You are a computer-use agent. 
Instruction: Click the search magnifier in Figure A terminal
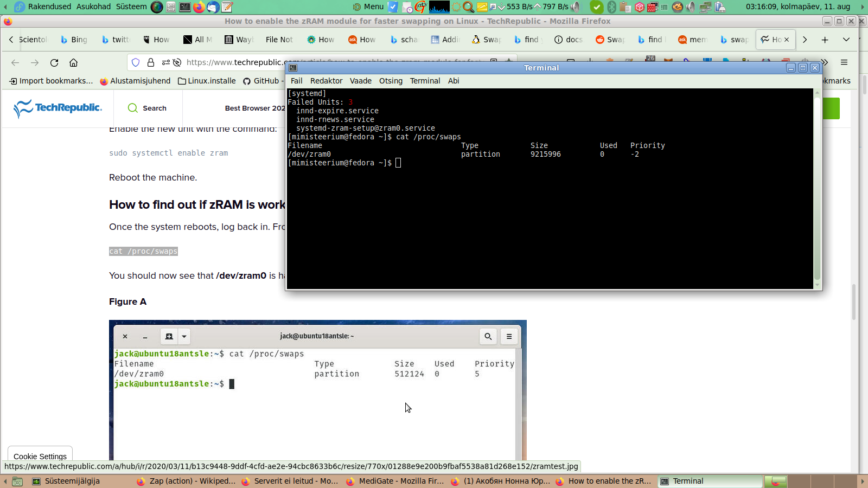(488, 336)
